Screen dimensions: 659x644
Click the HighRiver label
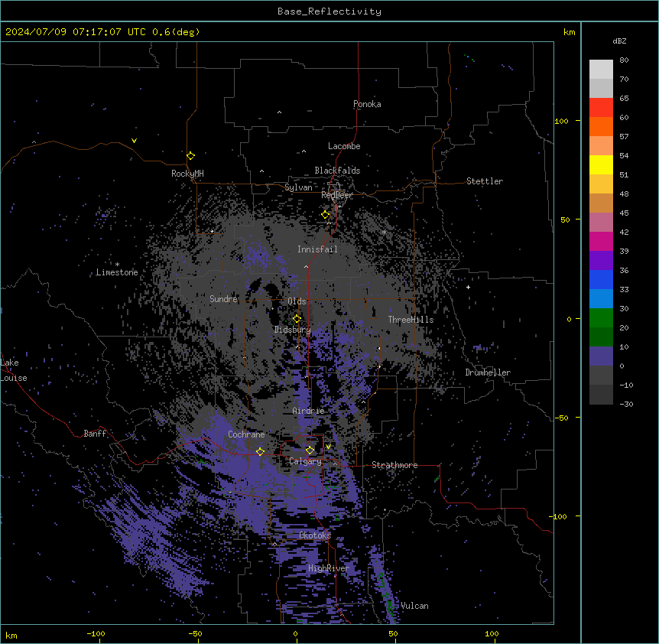coord(329,568)
